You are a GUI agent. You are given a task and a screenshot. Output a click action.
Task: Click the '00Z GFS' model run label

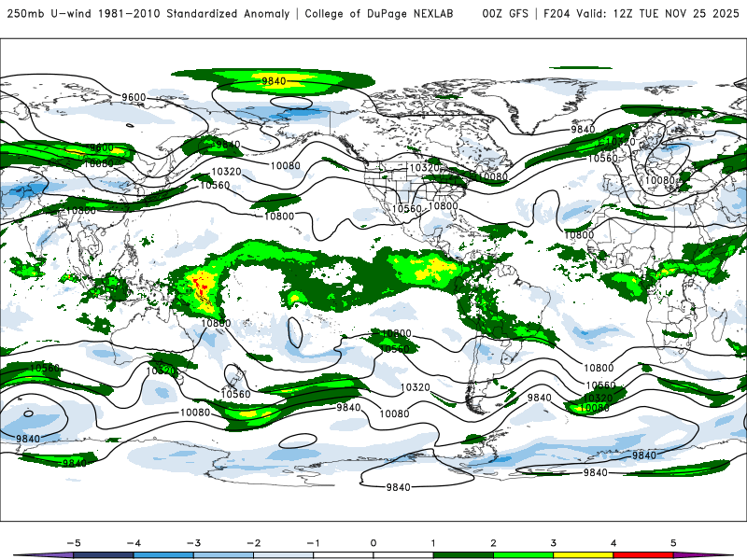(505, 13)
